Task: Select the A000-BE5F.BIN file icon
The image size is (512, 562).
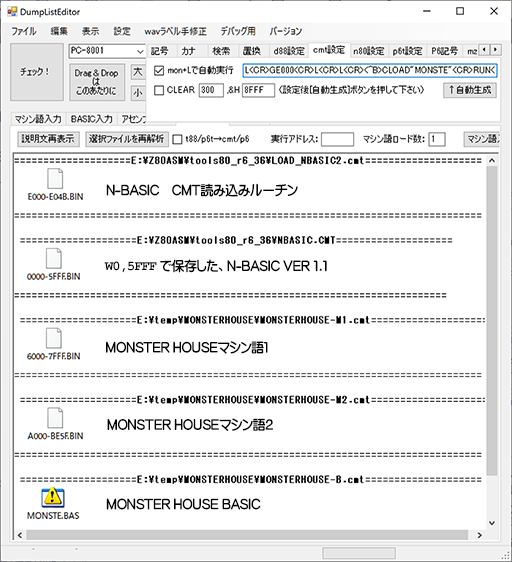Action: pyautogui.click(x=55, y=418)
